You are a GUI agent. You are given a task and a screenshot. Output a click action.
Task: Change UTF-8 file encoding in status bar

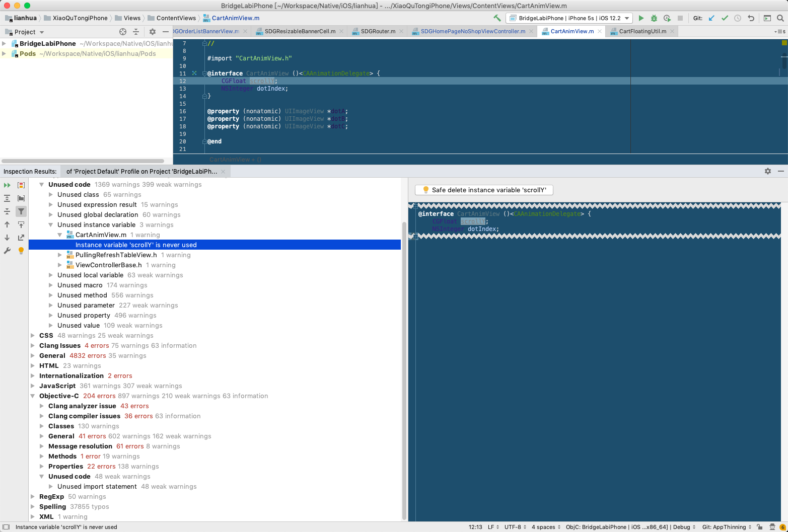point(516,527)
